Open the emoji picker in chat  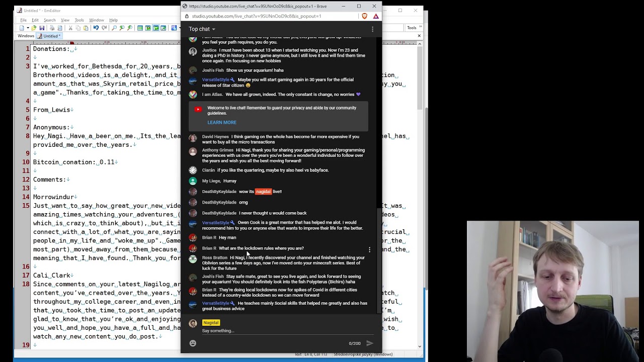pyautogui.click(x=193, y=343)
